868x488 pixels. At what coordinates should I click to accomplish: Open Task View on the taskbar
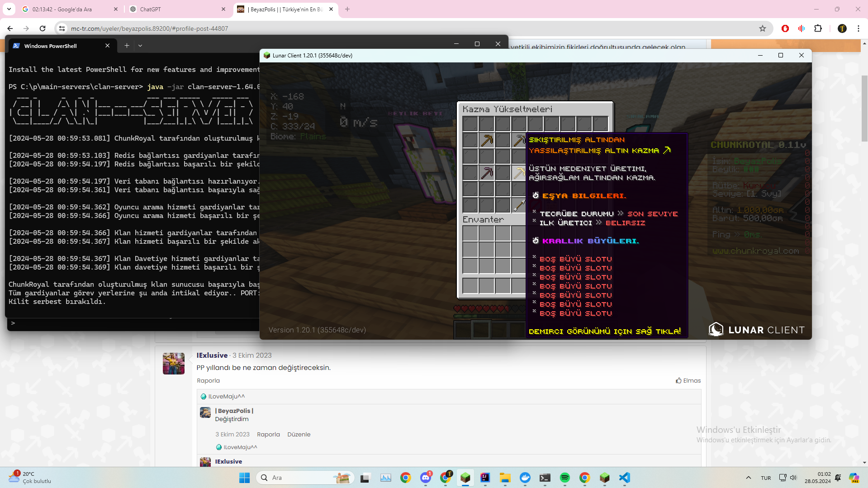[365, 478]
